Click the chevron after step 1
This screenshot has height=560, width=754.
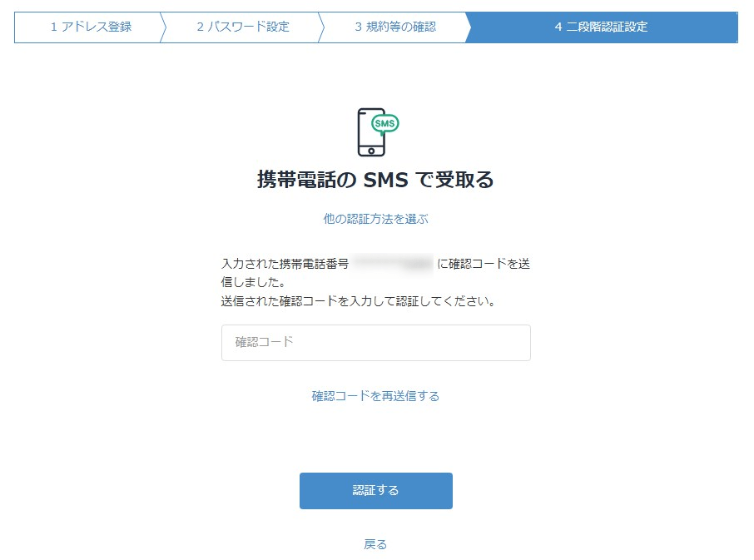tap(163, 27)
